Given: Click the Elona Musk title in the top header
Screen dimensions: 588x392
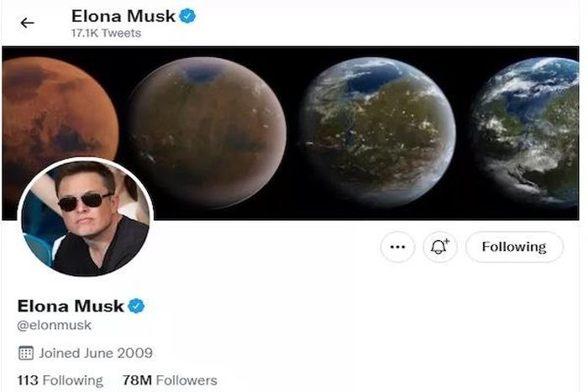Looking at the screenshot, I should 123,15.
